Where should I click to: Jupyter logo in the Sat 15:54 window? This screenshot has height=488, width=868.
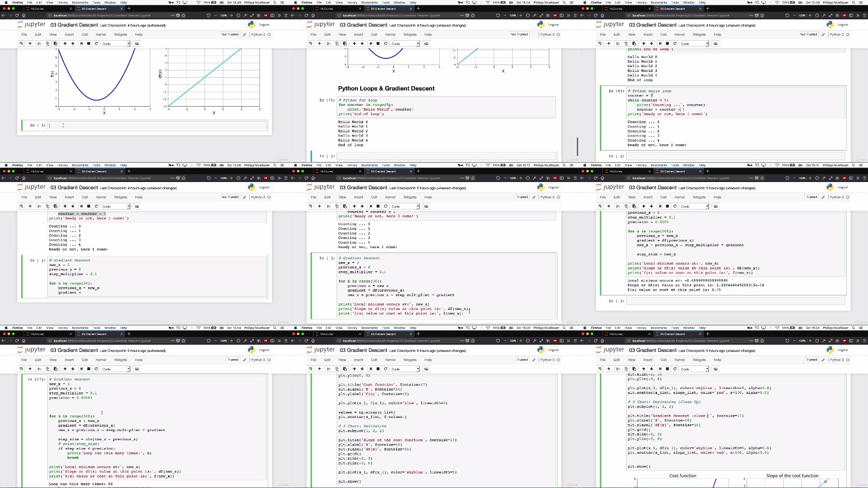point(31,350)
